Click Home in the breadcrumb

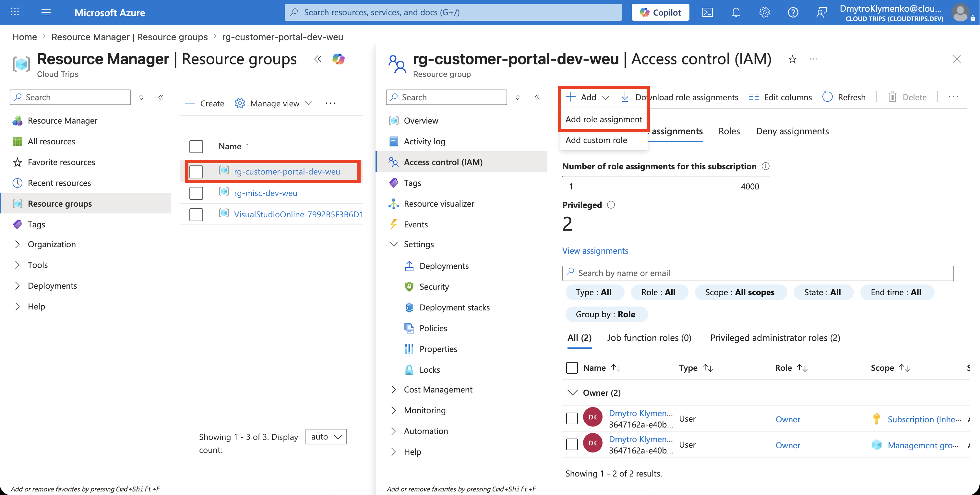[24, 37]
